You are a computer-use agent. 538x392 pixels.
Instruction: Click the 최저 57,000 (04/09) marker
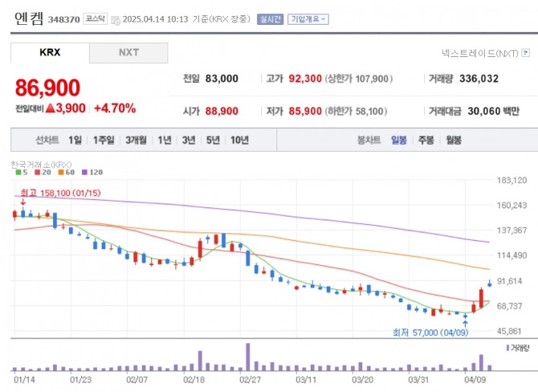tap(430, 333)
